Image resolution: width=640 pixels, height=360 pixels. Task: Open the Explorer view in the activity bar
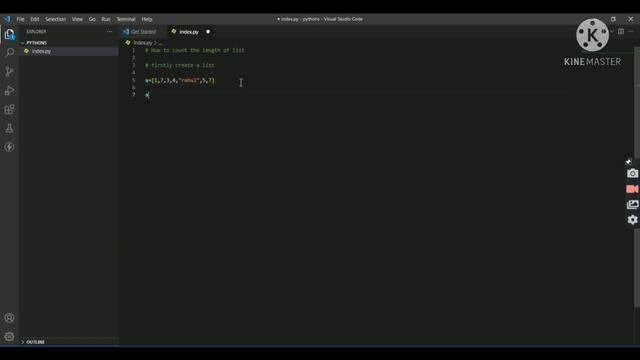(9, 34)
